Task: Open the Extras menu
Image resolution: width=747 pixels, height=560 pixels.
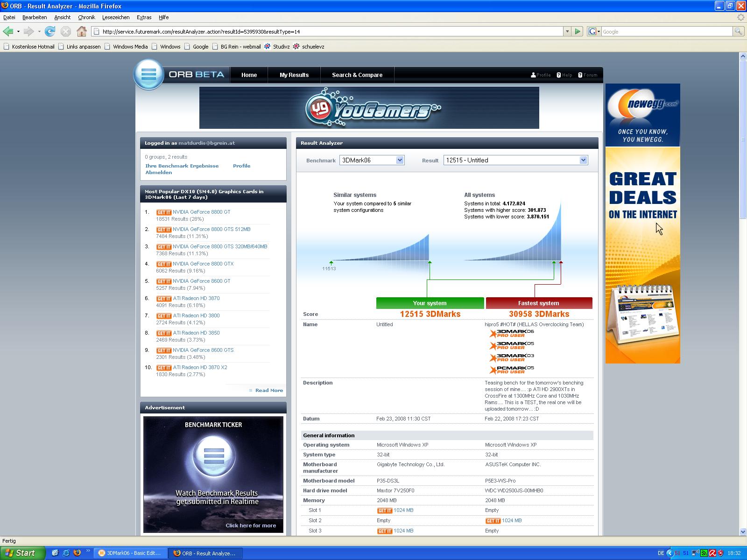Action: [x=144, y=17]
